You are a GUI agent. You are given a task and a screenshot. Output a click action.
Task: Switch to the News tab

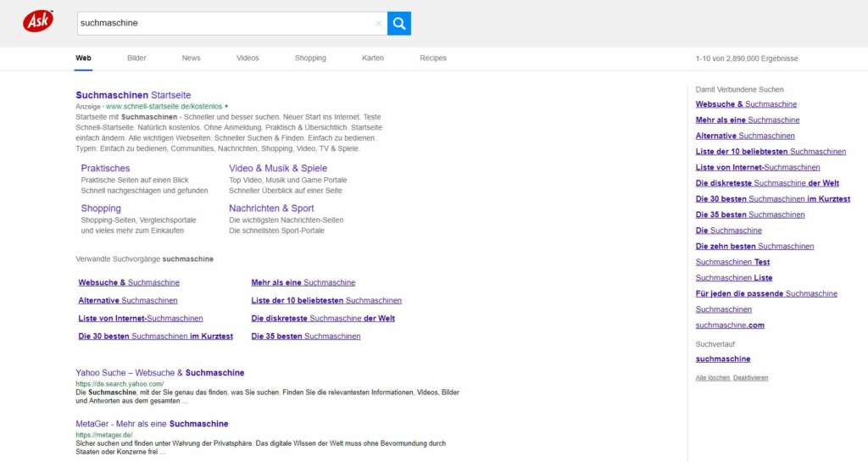[x=191, y=58]
